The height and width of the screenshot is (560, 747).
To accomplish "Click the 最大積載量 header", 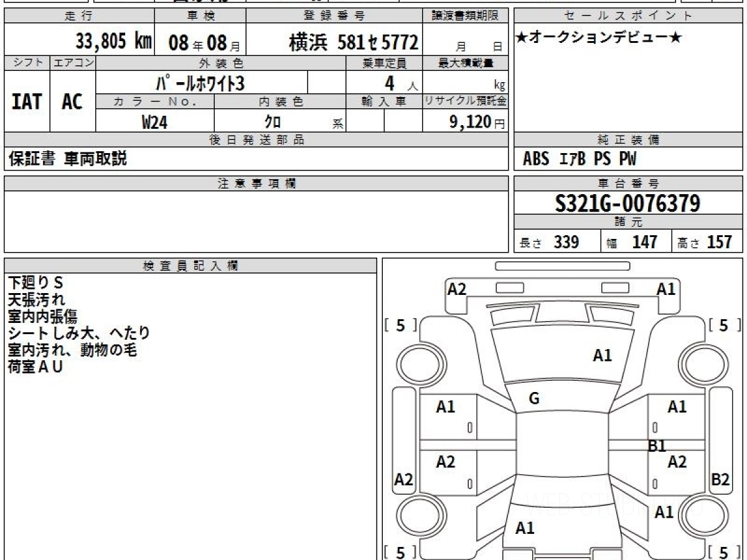I will (466, 63).
